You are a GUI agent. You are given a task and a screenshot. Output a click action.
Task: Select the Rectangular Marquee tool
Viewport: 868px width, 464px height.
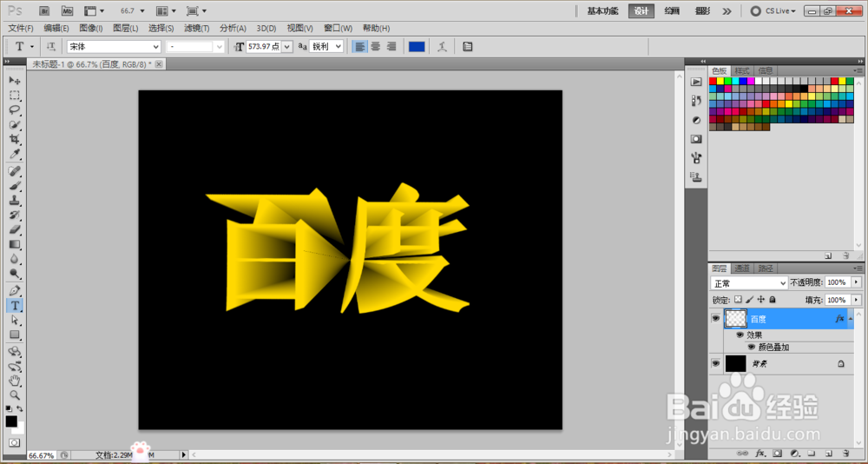[15, 95]
